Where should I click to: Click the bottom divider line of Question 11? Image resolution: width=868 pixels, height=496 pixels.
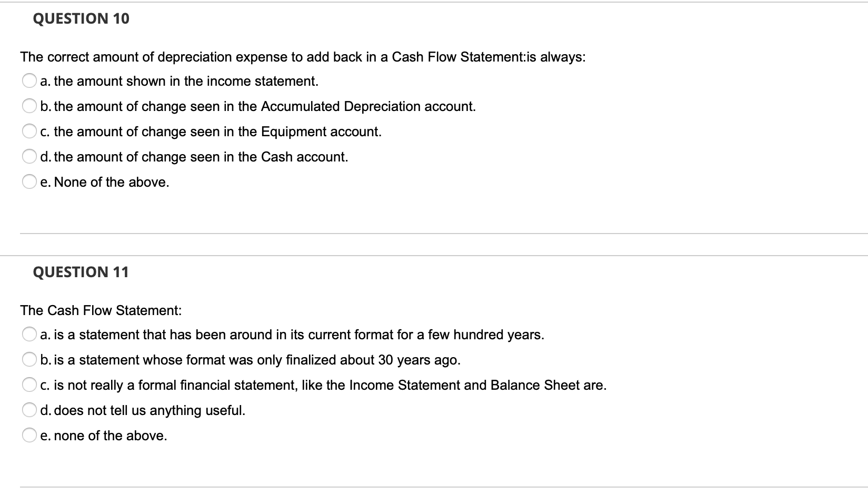(434, 487)
